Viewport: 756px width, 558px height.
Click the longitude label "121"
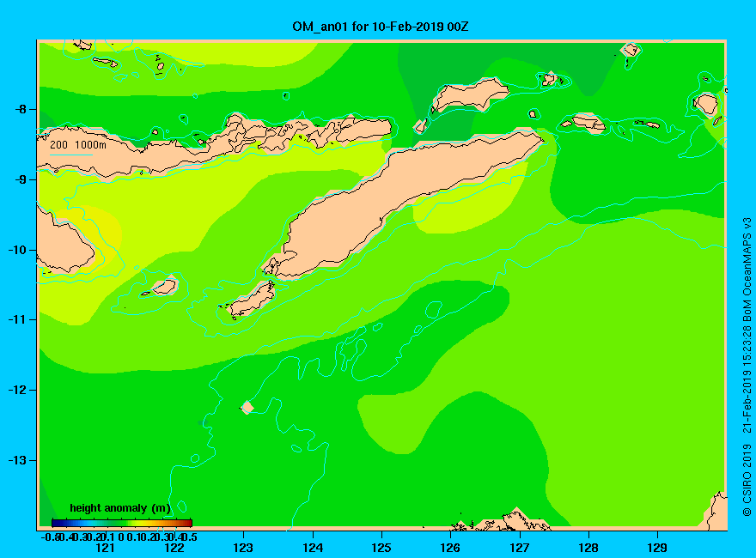(105, 548)
